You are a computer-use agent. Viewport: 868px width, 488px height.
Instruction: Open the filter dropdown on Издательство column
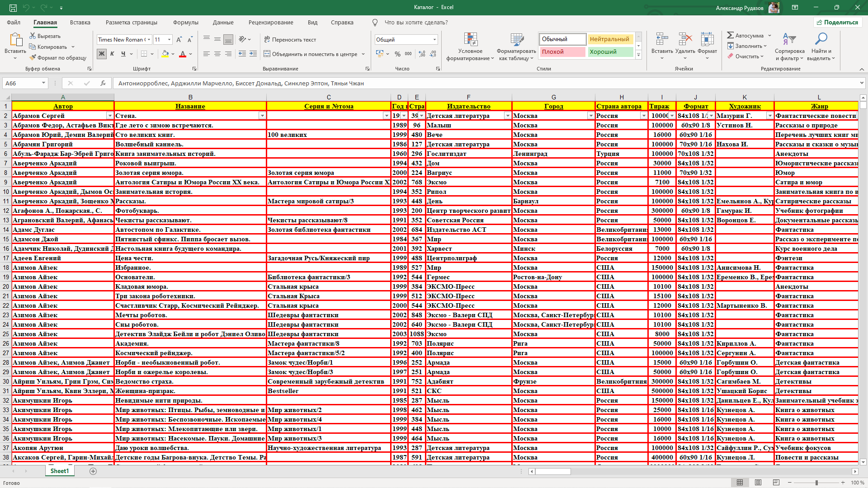(508, 116)
